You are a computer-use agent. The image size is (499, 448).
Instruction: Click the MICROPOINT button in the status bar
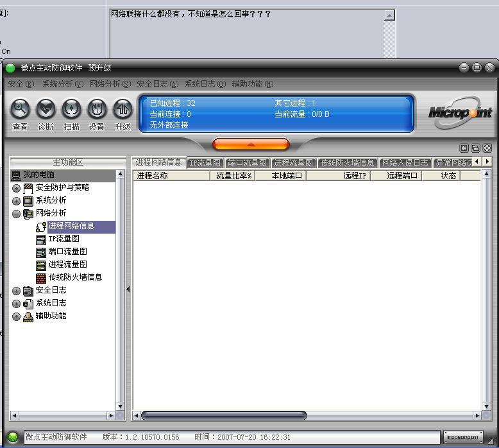(463, 437)
